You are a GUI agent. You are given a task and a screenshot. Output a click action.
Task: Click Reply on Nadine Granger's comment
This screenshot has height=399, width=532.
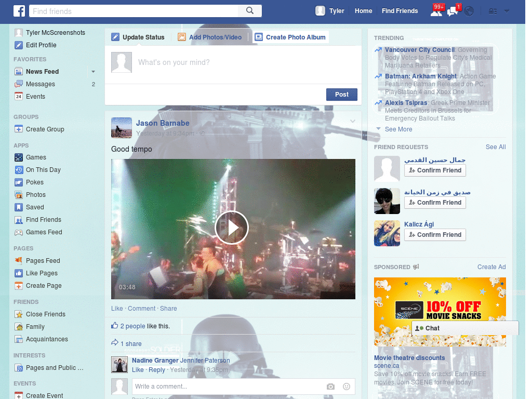(x=157, y=370)
